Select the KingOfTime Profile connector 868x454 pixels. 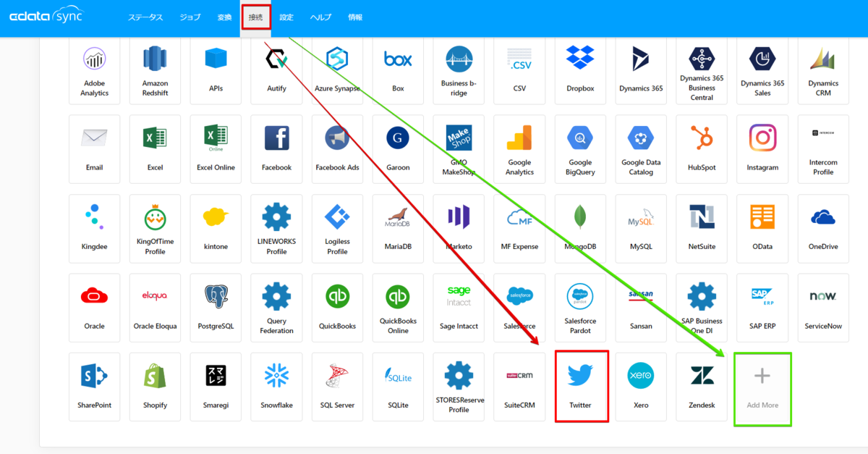tap(156, 228)
